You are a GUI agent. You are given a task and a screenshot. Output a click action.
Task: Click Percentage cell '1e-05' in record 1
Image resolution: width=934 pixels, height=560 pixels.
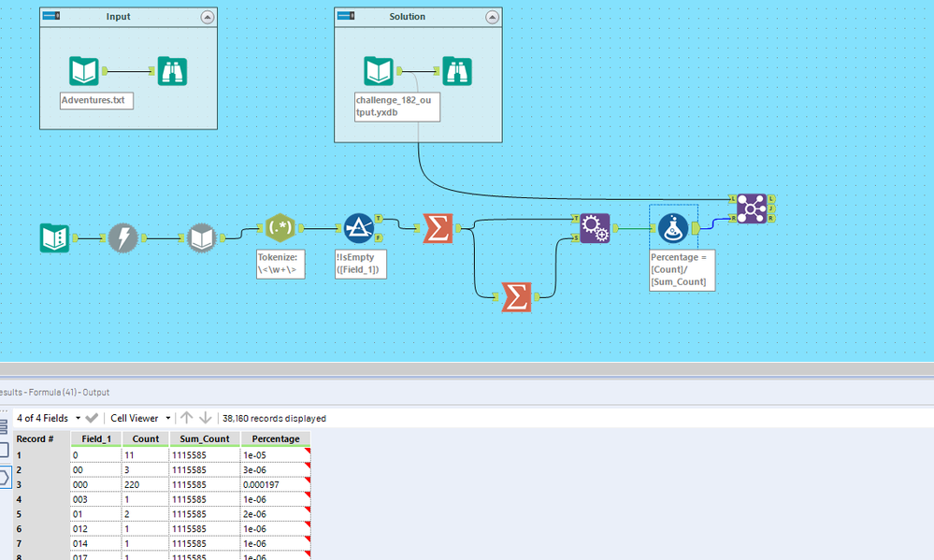point(275,455)
